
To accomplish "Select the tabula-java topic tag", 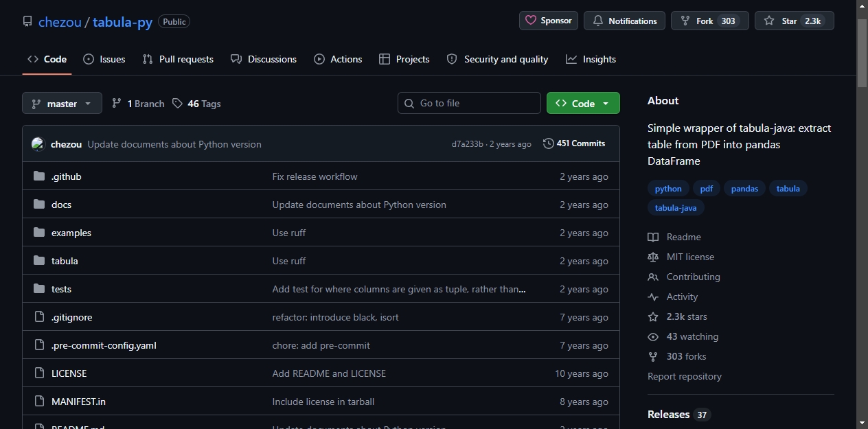I will [676, 208].
